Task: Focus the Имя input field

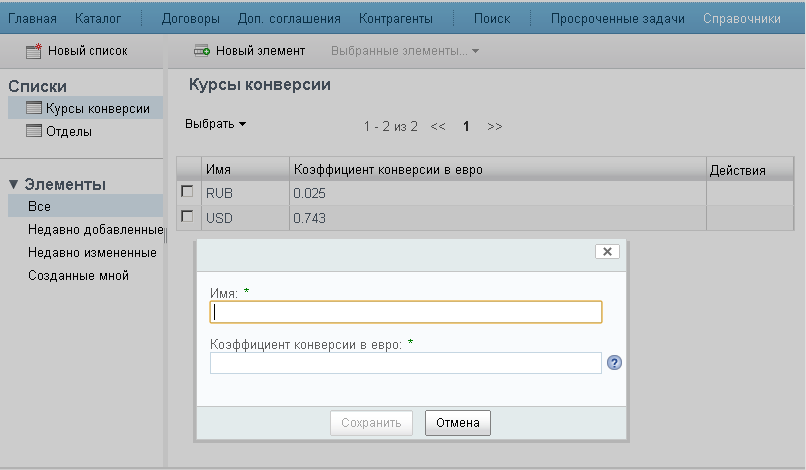Action: [406, 312]
